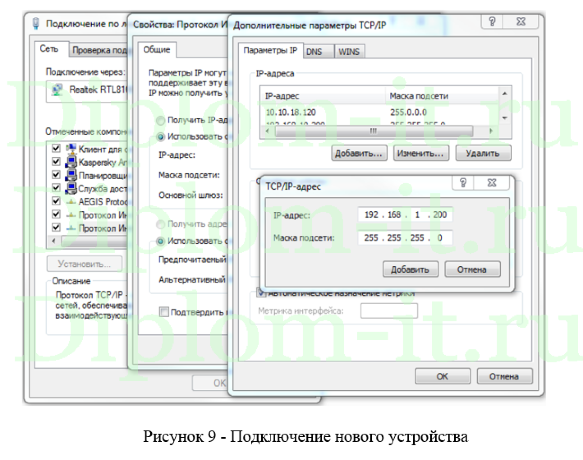
Task: Select Использовать DNS addresses radio button
Action: pyautogui.click(x=160, y=241)
